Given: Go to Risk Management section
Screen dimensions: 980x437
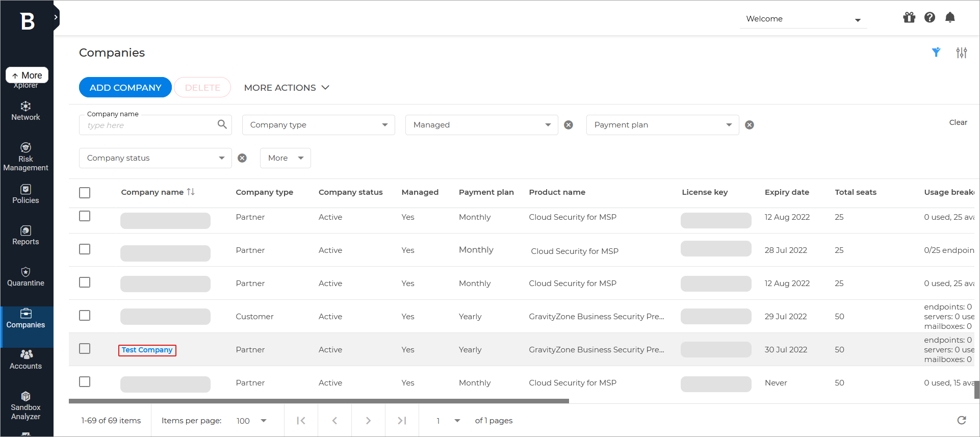Looking at the screenshot, I should pos(25,157).
